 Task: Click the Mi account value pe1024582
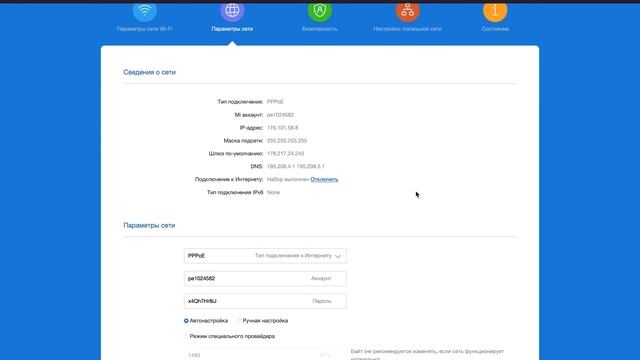click(280, 115)
